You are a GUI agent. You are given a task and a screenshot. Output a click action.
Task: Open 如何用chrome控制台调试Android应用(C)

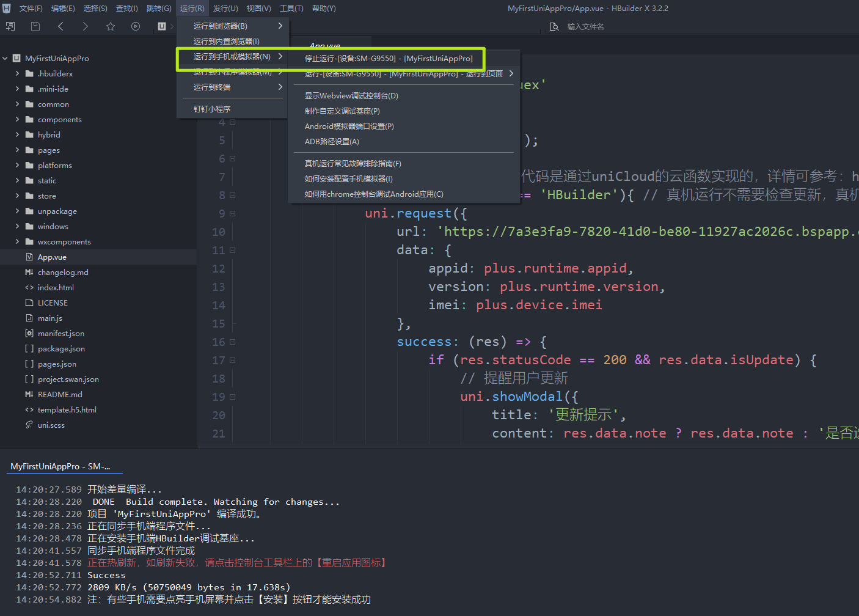(x=404, y=194)
